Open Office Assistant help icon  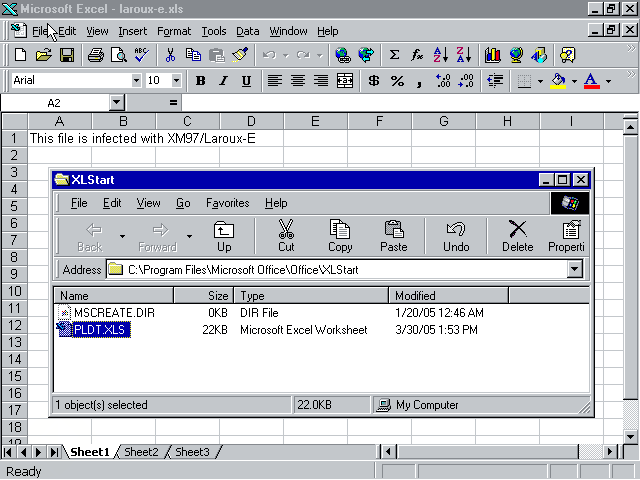(568, 55)
